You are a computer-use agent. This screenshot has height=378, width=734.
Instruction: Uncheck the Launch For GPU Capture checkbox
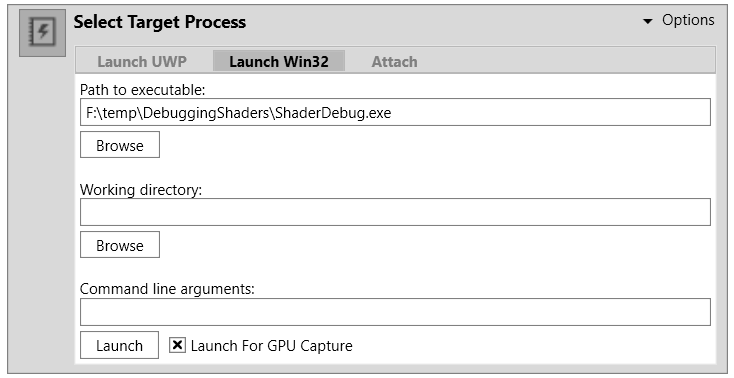[x=177, y=345]
